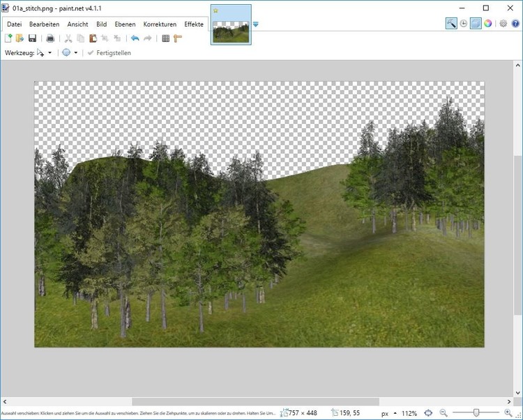523x420 pixels.
Task: Open the Ebenen menu
Action: [125, 24]
